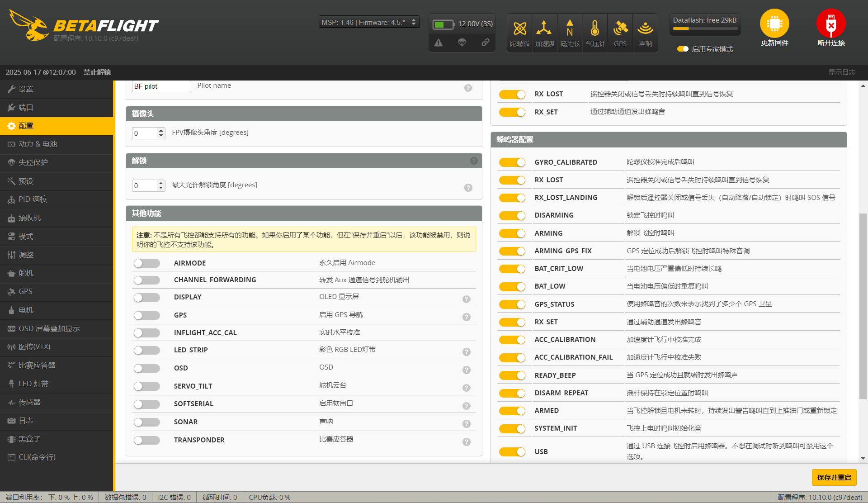Open help icon for GPS feature
The width and height of the screenshot is (868, 503).
467,317
